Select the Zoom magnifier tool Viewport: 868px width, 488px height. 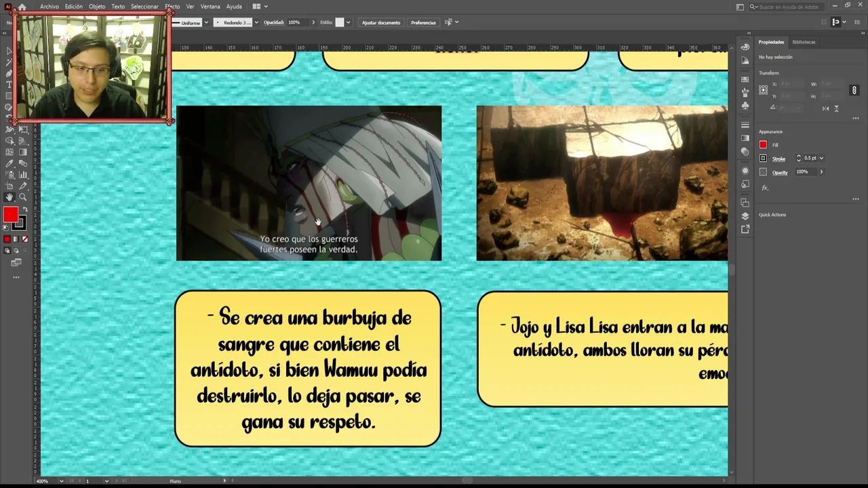[22, 197]
